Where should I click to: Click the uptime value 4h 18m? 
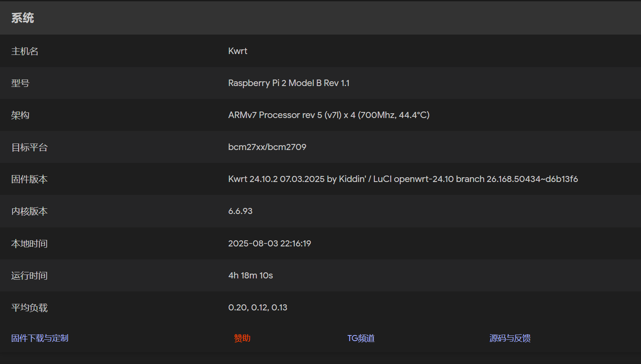coord(250,275)
